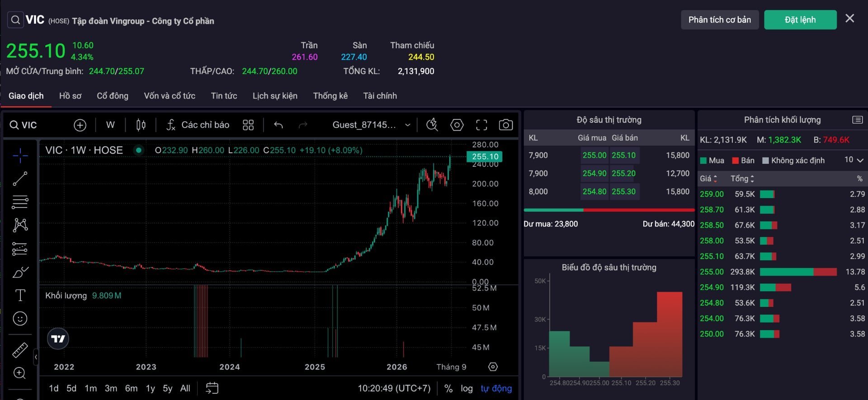The image size is (868, 400).
Task: Open the emoji icons tool
Action: pos(20,319)
